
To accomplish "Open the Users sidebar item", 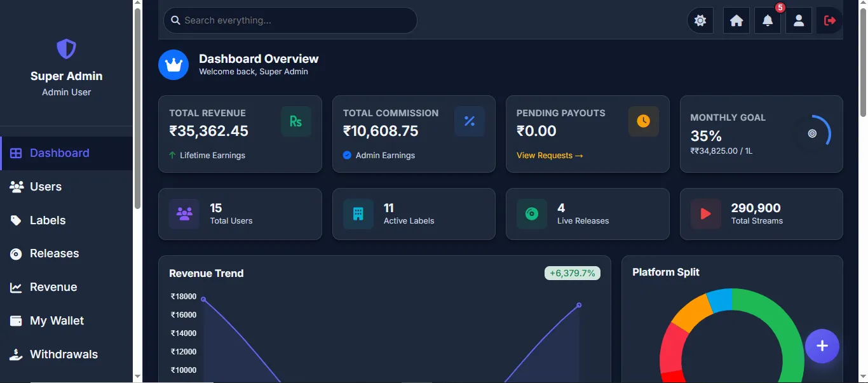I will click(x=66, y=187).
